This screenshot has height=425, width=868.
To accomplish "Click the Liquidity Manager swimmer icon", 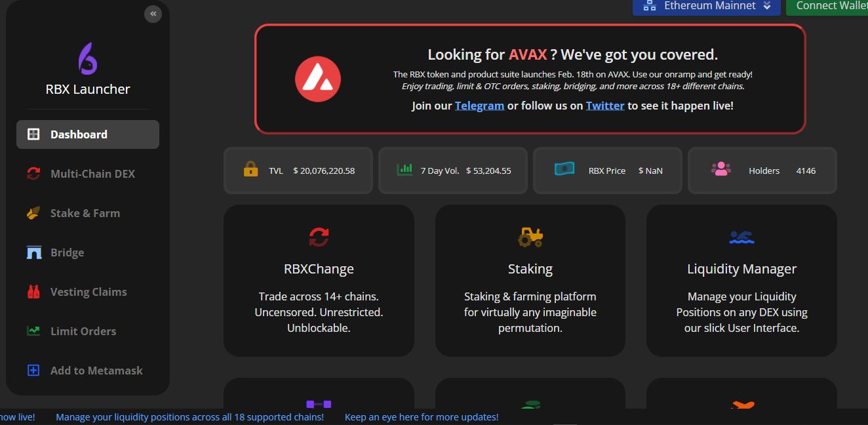I will [x=741, y=237].
